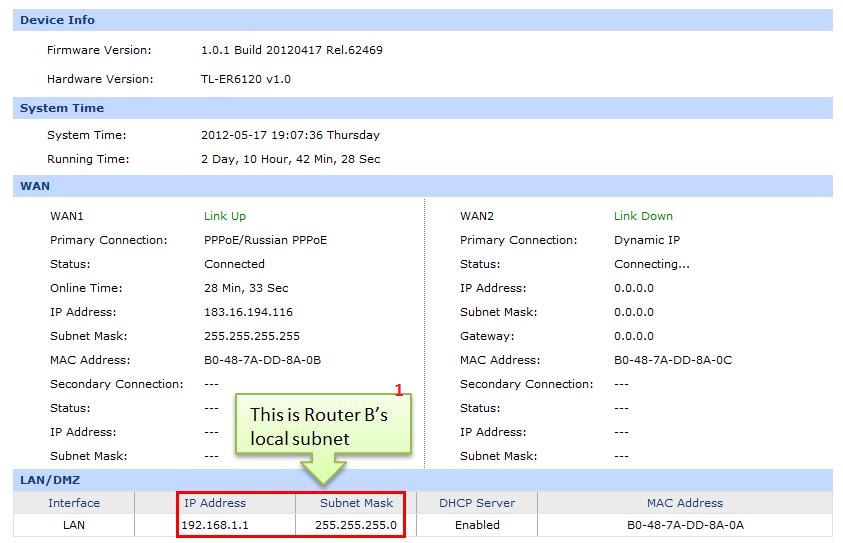The height and width of the screenshot is (543, 843).
Task: Click the WAN1 Connected status value
Action: 234,264
